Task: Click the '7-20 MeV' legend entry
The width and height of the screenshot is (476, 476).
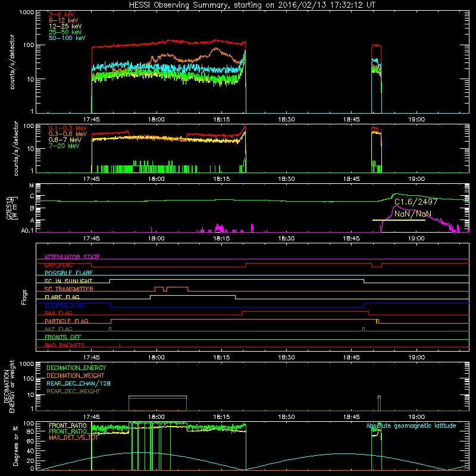Action: tap(64, 146)
